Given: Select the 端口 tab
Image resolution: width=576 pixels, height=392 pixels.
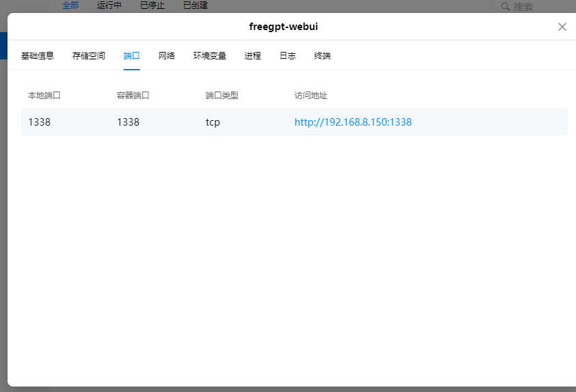Looking at the screenshot, I should 132,56.
